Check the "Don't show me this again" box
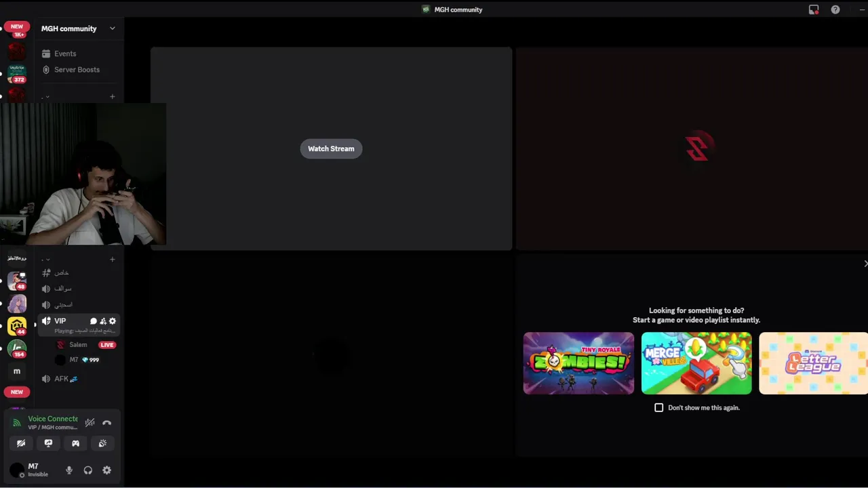Screen dimensions: 868x488 tap(658, 407)
